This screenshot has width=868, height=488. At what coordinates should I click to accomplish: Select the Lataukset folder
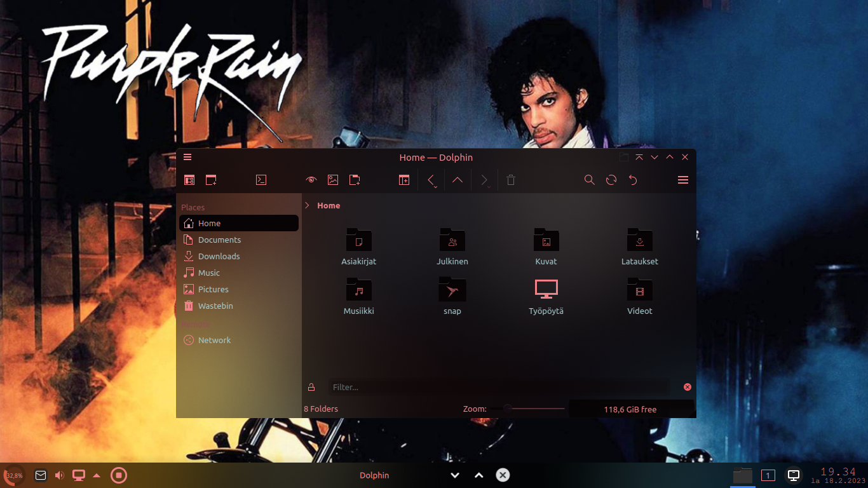pyautogui.click(x=640, y=247)
